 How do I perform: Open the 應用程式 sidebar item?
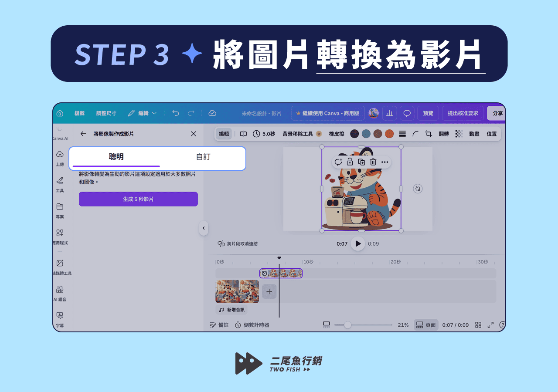click(60, 237)
